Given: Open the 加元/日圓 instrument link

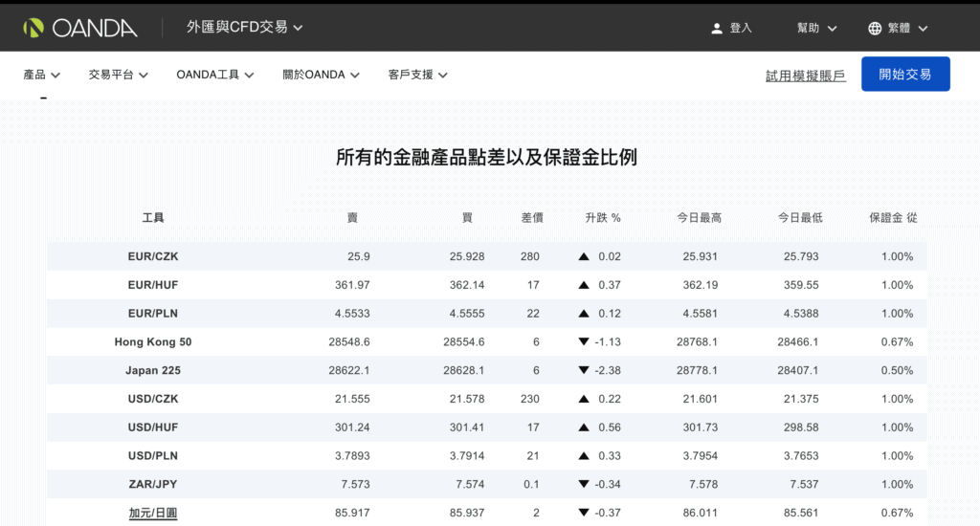Looking at the screenshot, I should pos(153,513).
